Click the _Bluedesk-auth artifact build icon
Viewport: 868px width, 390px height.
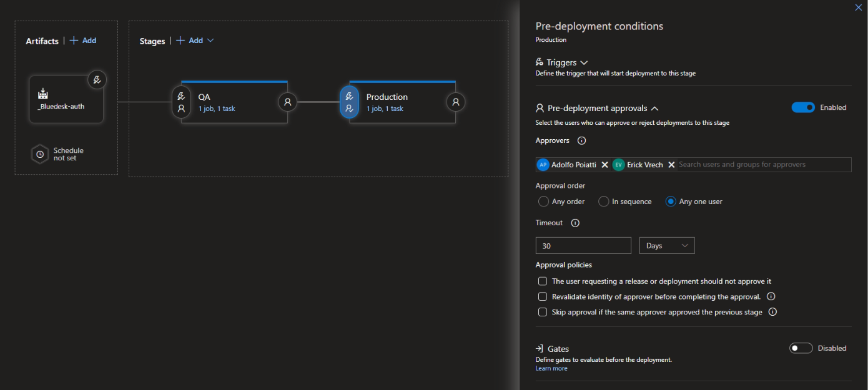click(43, 94)
